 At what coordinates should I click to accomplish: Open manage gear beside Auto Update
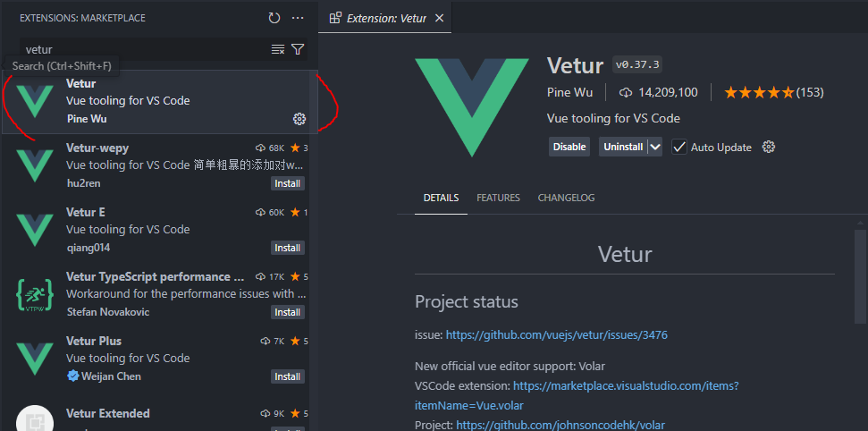(x=769, y=147)
